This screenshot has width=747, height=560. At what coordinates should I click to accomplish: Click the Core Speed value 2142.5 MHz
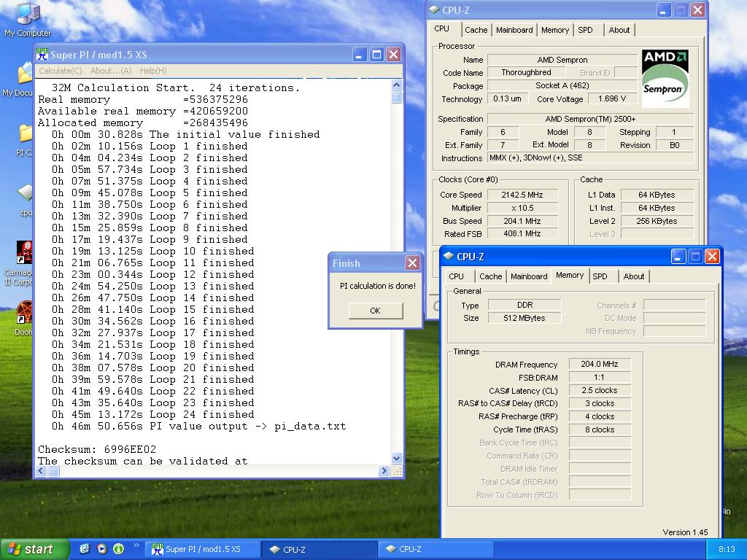coord(522,195)
